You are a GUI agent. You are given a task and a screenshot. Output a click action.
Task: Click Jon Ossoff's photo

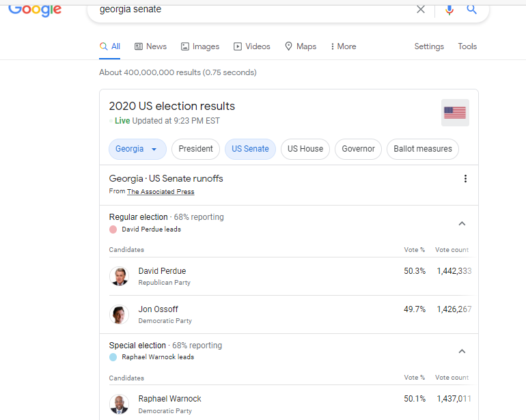[119, 315]
